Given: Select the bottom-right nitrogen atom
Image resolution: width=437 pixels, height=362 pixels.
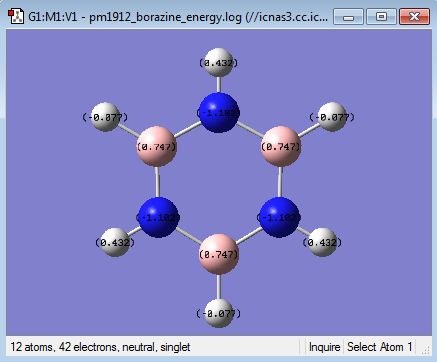Looking at the screenshot, I should [279, 217].
